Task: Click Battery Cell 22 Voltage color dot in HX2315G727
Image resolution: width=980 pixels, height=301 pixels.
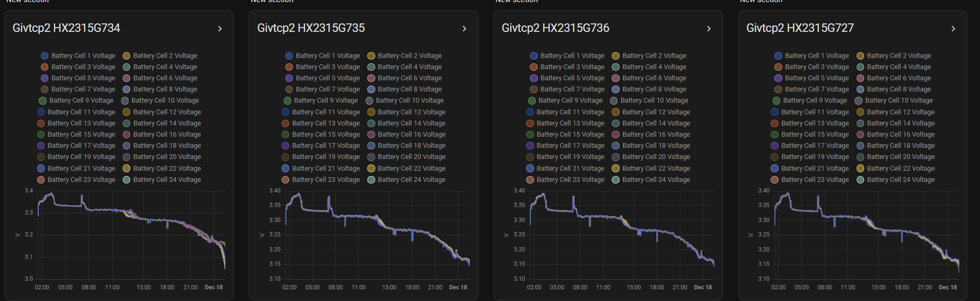Action: [860, 169]
